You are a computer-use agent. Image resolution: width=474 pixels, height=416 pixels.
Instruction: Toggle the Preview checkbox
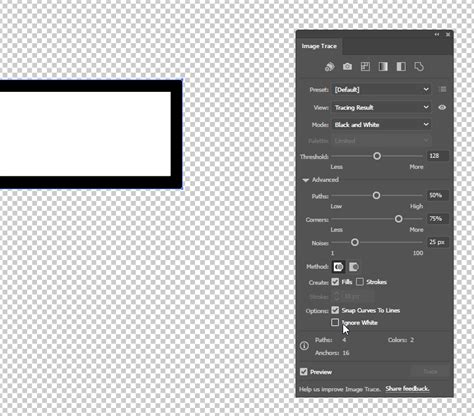(x=303, y=372)
